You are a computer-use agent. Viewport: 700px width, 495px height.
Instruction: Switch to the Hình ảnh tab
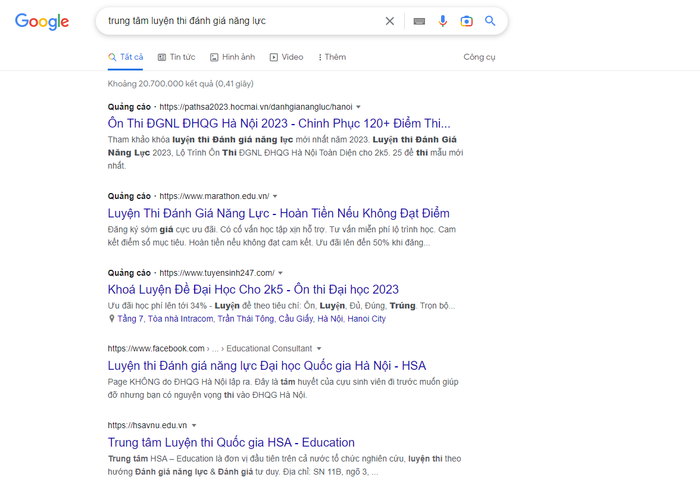click(232, 57)
